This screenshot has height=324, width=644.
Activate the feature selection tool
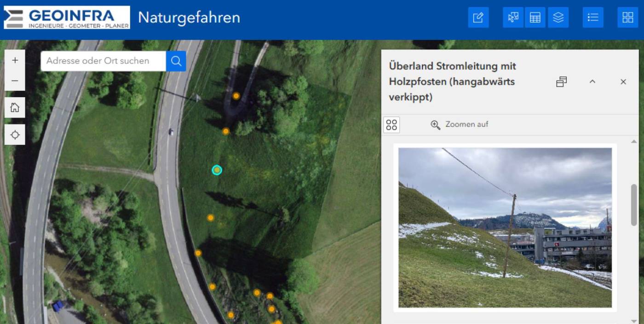[512, 17]
